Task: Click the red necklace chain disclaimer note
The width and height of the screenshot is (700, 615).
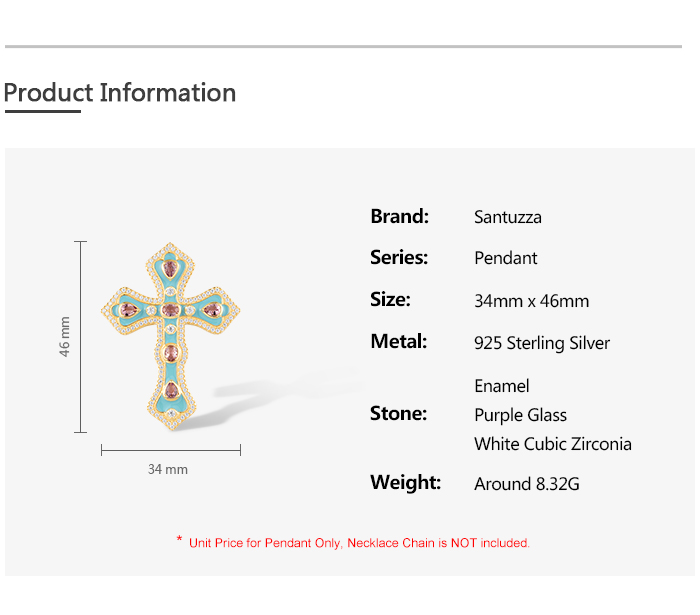Action: point(359,543)
